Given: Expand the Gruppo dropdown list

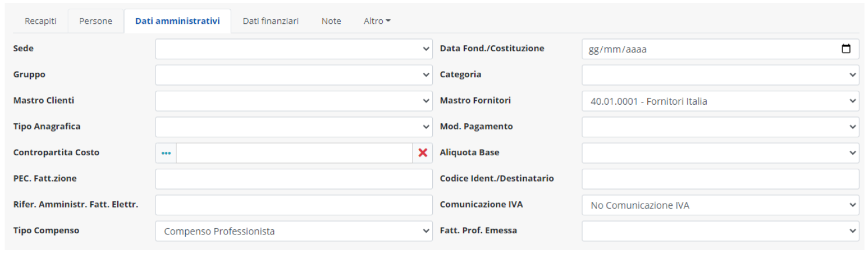Looking at the screenshot, I should (x=294, y=75).
